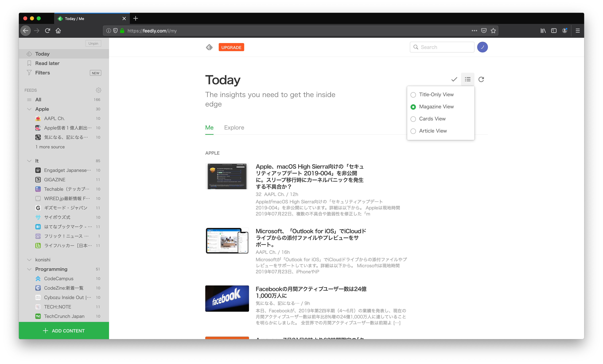Collapse the Apple feed category chevron
603x364 pixels.
(x=29, y=109)
